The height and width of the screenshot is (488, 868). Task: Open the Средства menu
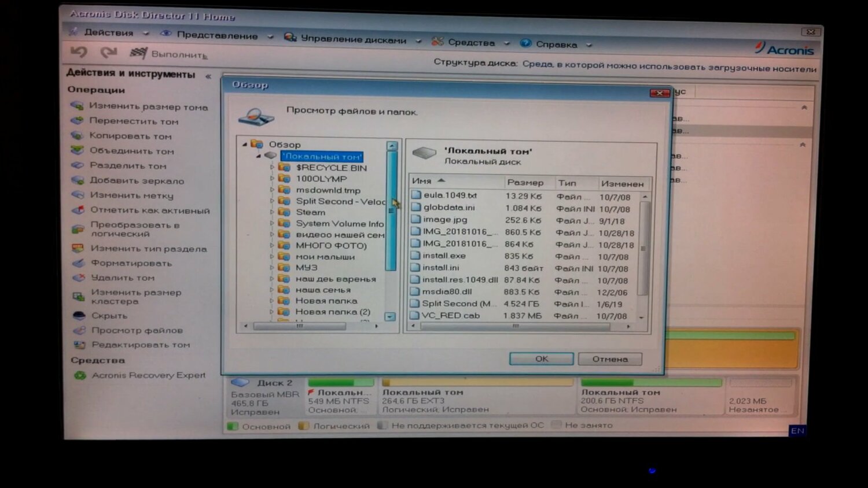471,42
